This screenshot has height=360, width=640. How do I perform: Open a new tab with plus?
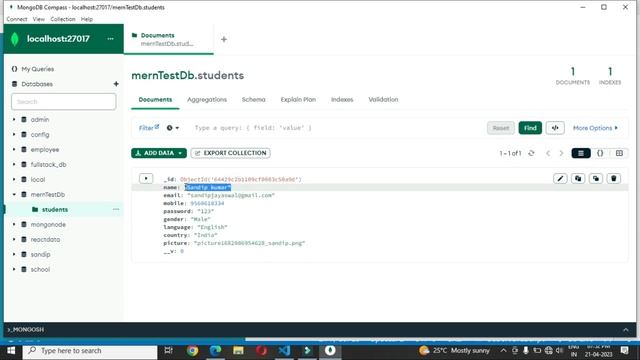224,39
